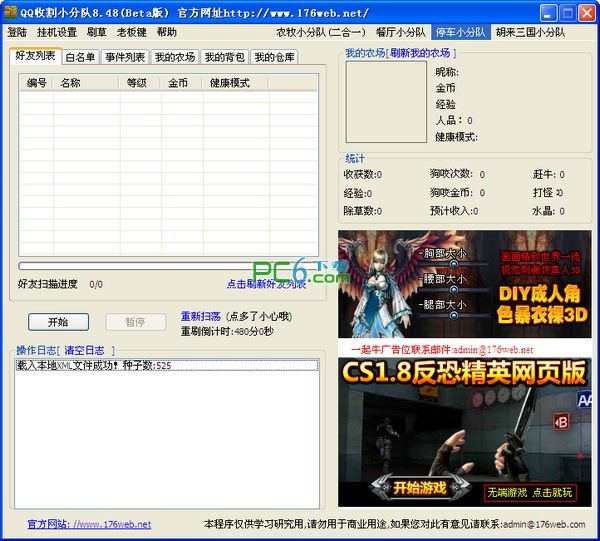Click 无端游戏 点击就玩 in ad
Screen dimensions: 600x541
(x=530, y=492)
